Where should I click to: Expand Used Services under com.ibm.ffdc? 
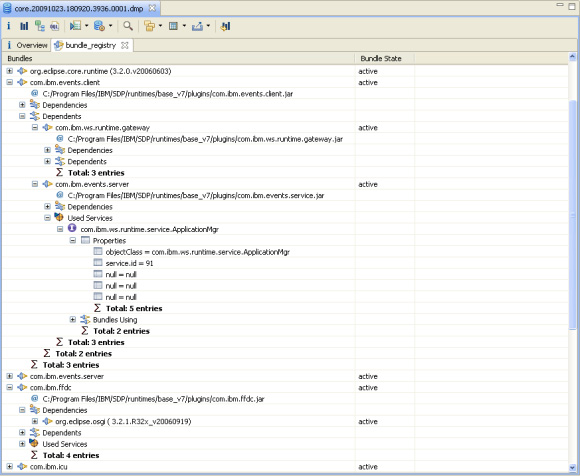click(22, 444)
